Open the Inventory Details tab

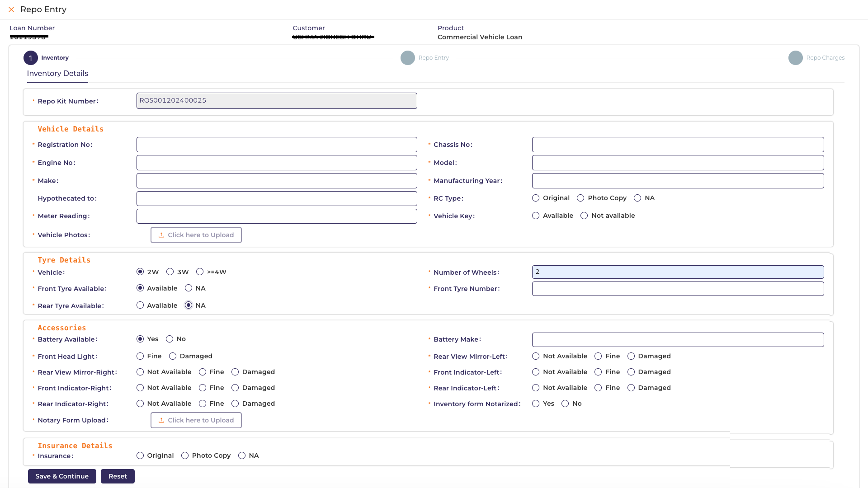57,74
